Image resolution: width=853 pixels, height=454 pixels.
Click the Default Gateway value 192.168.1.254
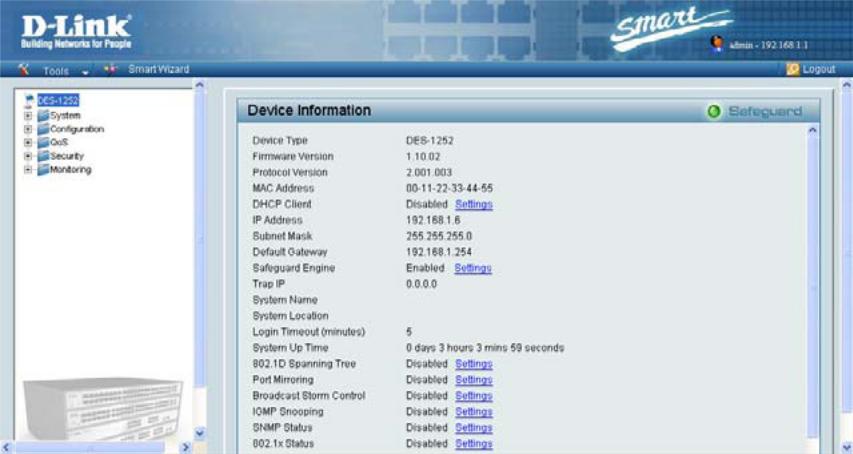439,252
